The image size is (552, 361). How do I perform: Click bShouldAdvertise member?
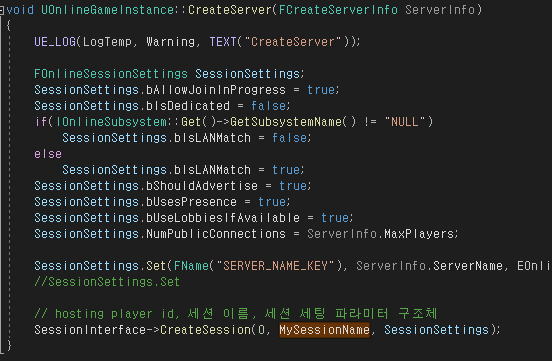pos(202,186)
